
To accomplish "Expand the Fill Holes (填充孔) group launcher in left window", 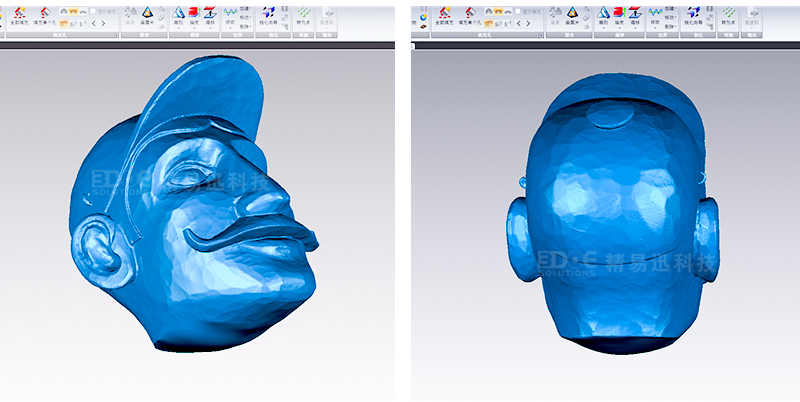I will tap(117, 34).
